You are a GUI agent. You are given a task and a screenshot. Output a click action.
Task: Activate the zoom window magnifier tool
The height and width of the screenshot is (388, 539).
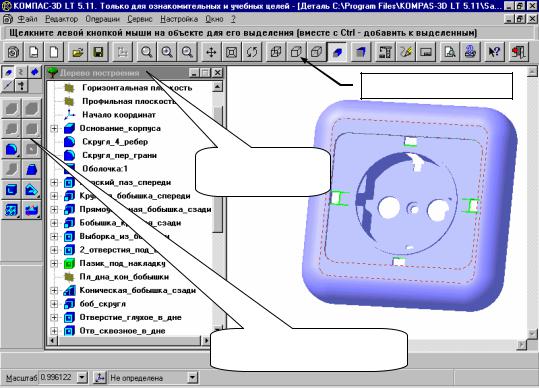146,52
